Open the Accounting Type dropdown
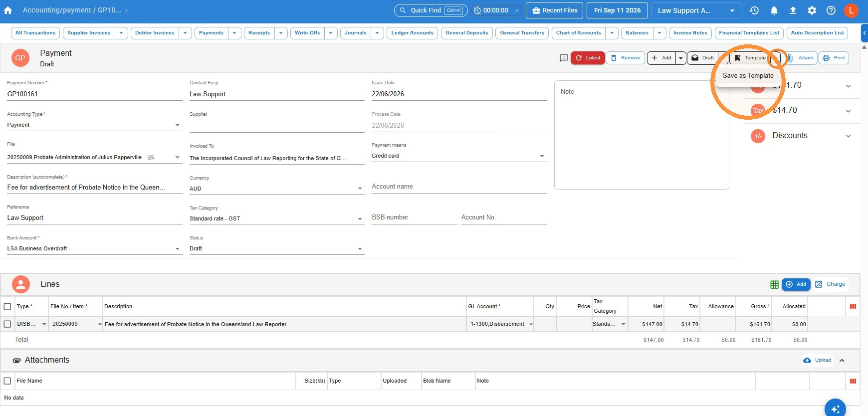 coord(177,125)
